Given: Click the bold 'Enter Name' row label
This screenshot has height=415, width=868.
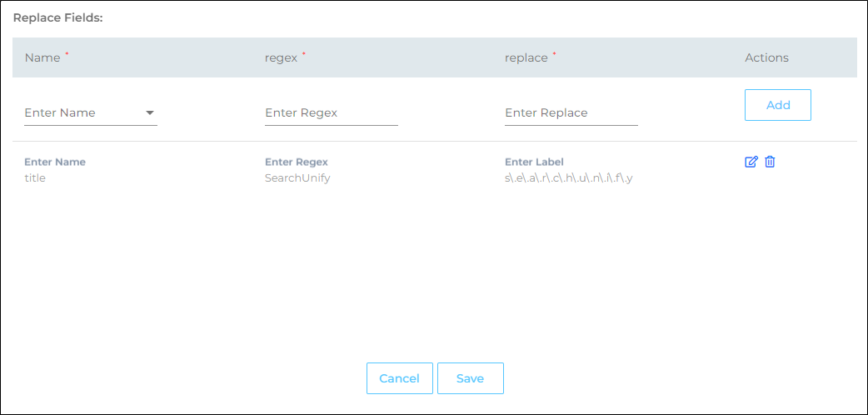Looking at the screenshot, I should click(x=55, y=162).
